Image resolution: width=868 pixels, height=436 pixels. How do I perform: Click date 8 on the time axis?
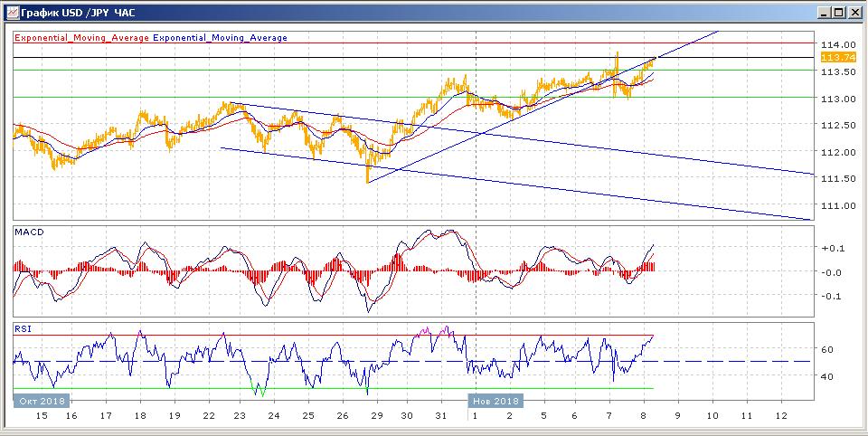pos(643,416)
